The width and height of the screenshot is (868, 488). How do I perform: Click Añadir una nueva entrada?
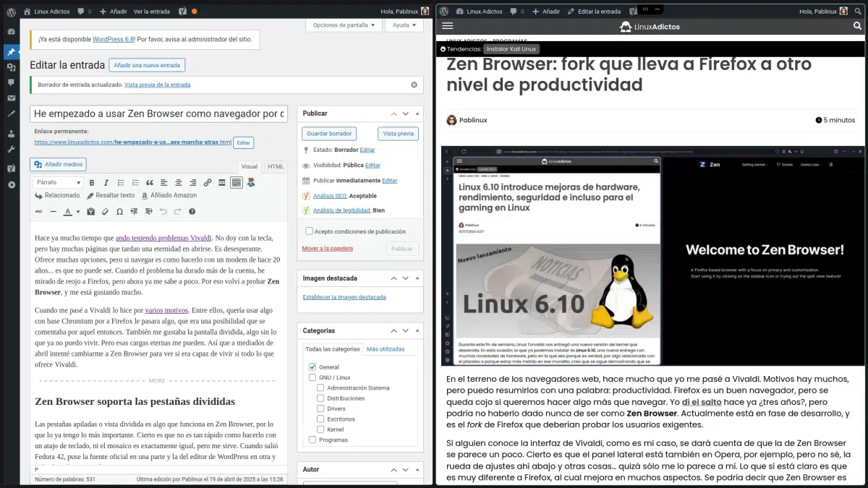point(147,65)
